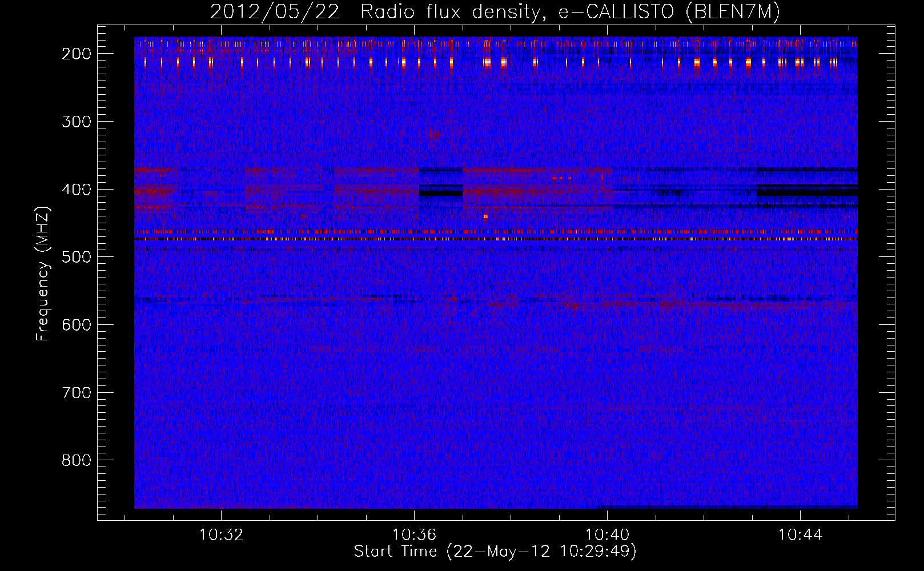The width and height of the screenshot is (924, 571).
Task: Click the 10:32 time tick label
Action: (x=221, y=535)
